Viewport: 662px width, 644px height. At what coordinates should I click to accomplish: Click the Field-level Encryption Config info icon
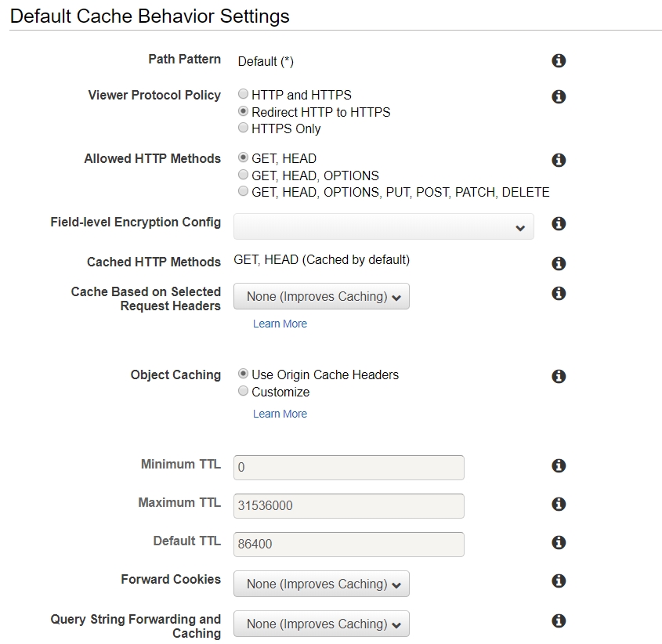pyautogui.click(x=559, y=223)
